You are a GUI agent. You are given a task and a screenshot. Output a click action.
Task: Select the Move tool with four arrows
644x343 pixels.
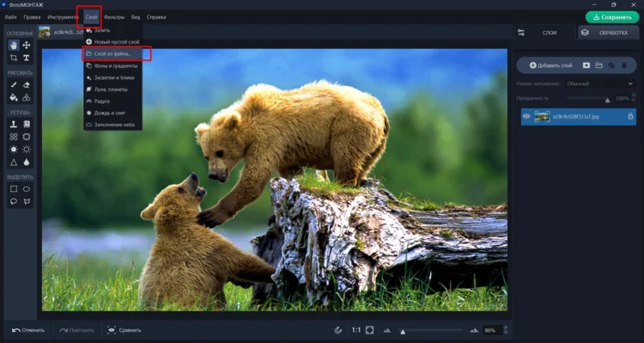[27, 46]
